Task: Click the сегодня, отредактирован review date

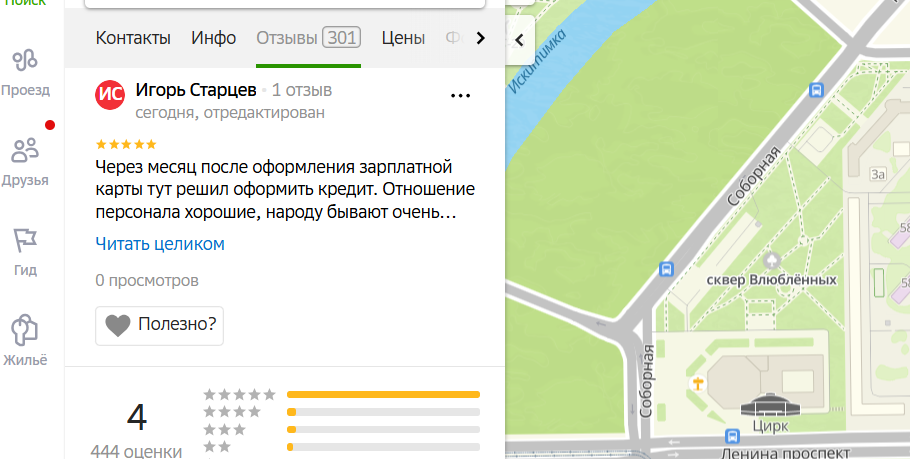Action: (230, 113)
